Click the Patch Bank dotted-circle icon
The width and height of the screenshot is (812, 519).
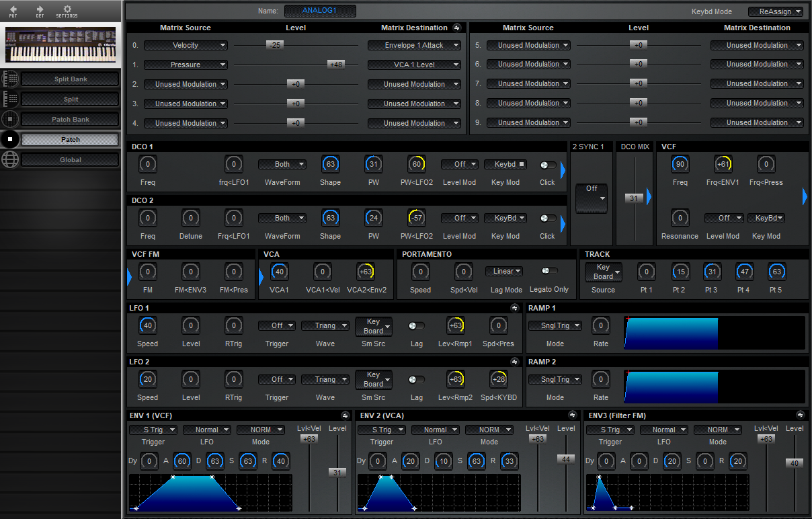[11, 119]
